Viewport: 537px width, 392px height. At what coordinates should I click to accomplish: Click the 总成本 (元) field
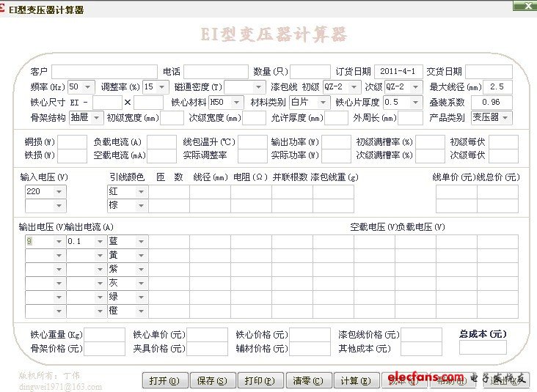482,347
